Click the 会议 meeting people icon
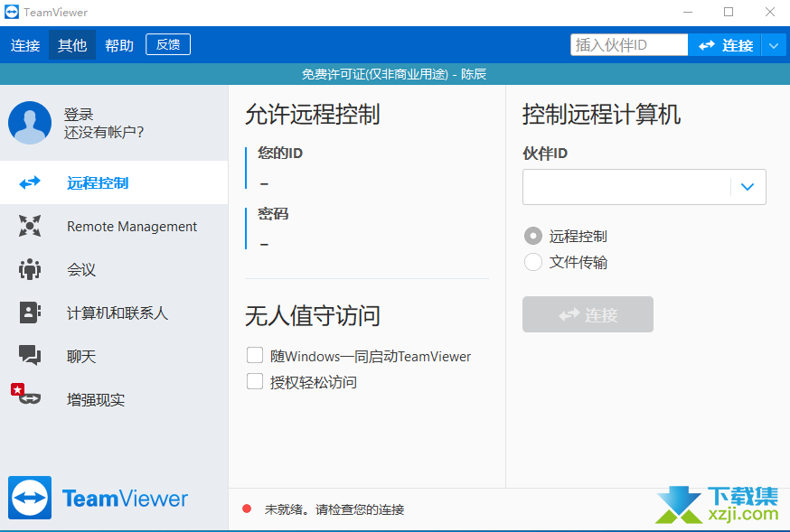This screenshot has width=790, height=532. point(30,269)
